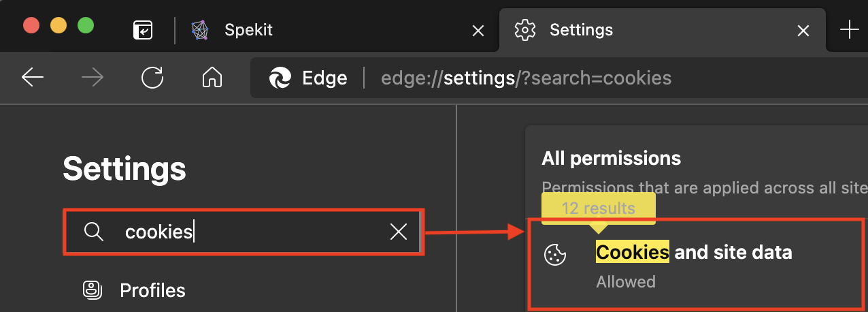Focus the edge://settings address bar URL

[x=526, y=78]
